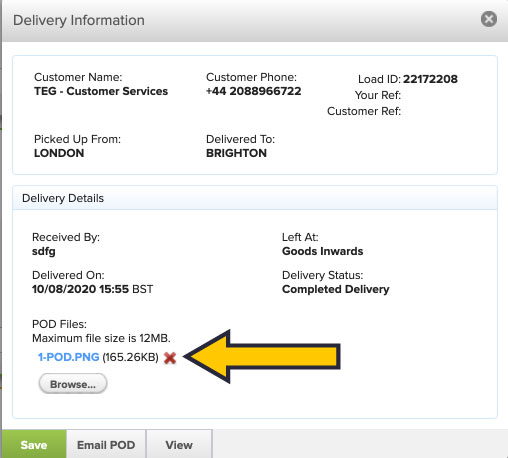
Task: Click the file size text (165.26KB)
Action: 130,357
